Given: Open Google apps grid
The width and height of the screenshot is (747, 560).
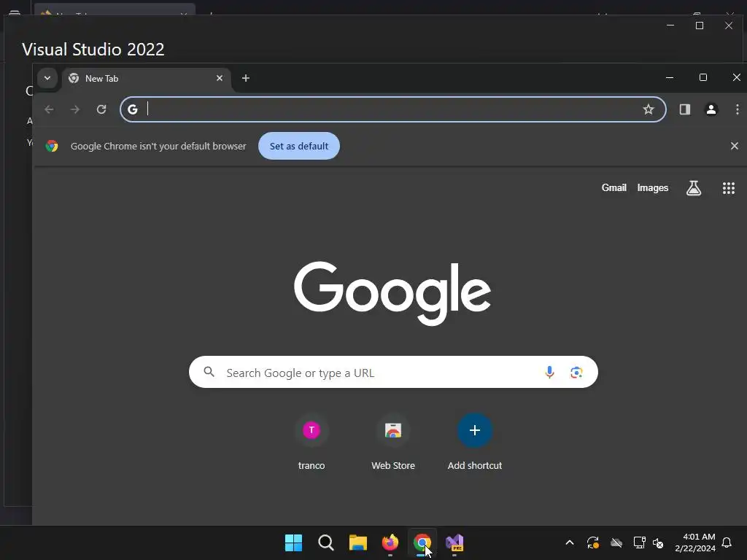Looking at the screenshot, I should point(729,188).
